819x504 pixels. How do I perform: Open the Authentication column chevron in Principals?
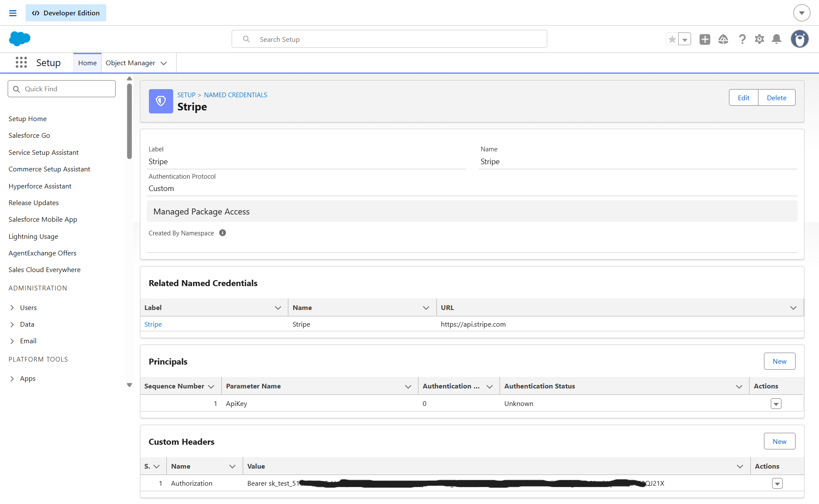[490, 386]
